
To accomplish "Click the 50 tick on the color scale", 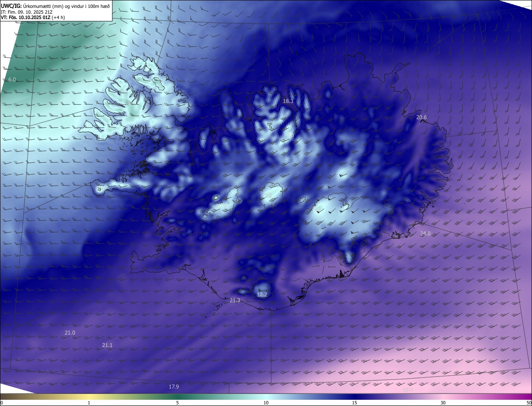I will click(x=529, y=403).
